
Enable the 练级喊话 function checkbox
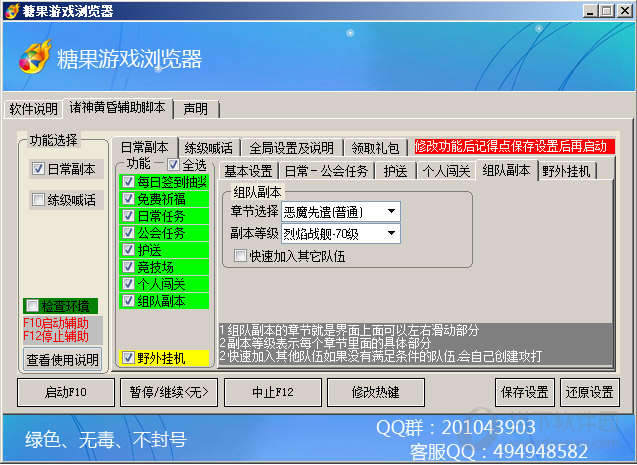38,199
